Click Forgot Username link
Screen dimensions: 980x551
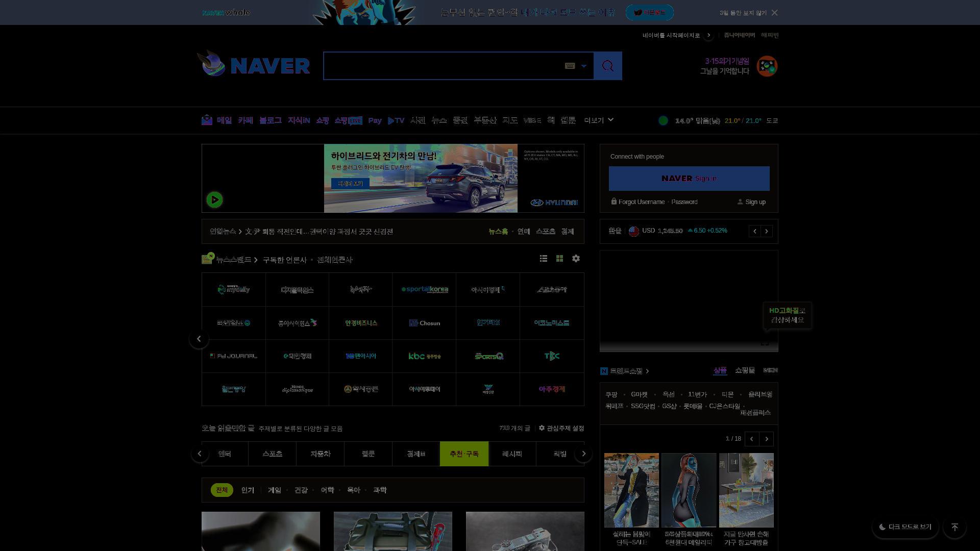(x=641, y=202)
